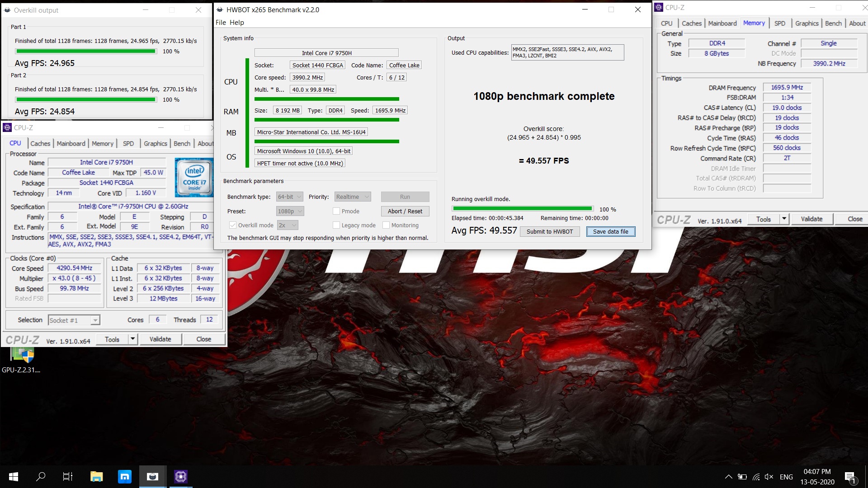Click the Intel Core i7 logo badge
Screen dimensions: 868x488
194,178
